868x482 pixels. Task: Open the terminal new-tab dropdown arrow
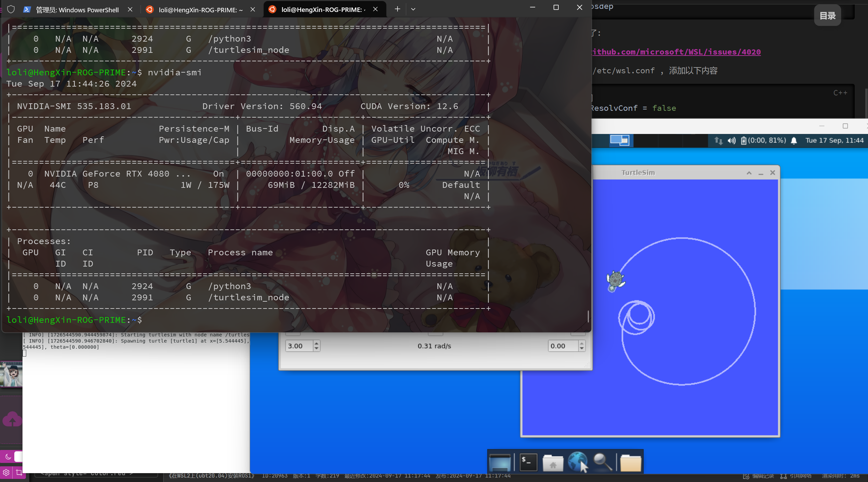click(413, 9)
